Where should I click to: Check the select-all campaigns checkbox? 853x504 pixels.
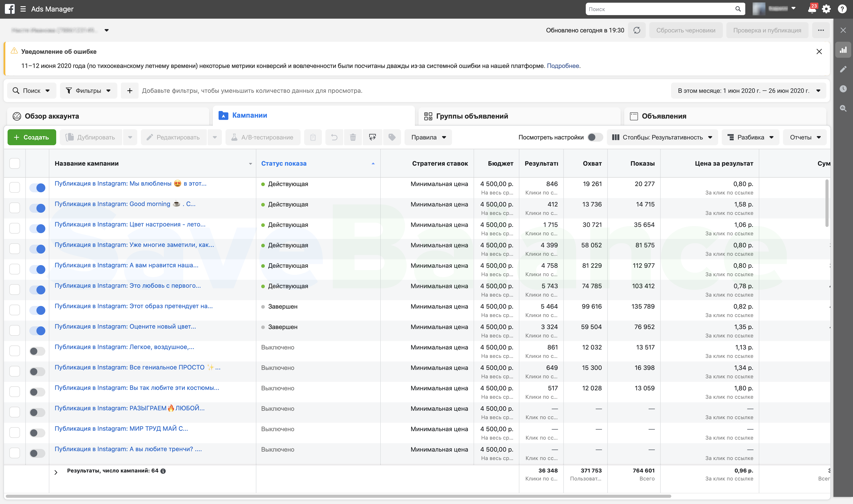click(15, 163)
